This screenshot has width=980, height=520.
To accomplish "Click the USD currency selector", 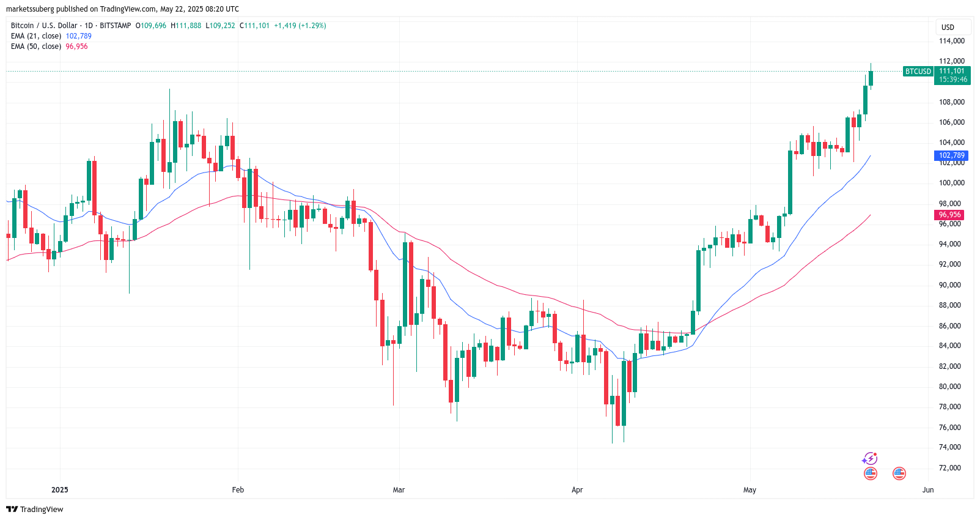I will (948, 28).
